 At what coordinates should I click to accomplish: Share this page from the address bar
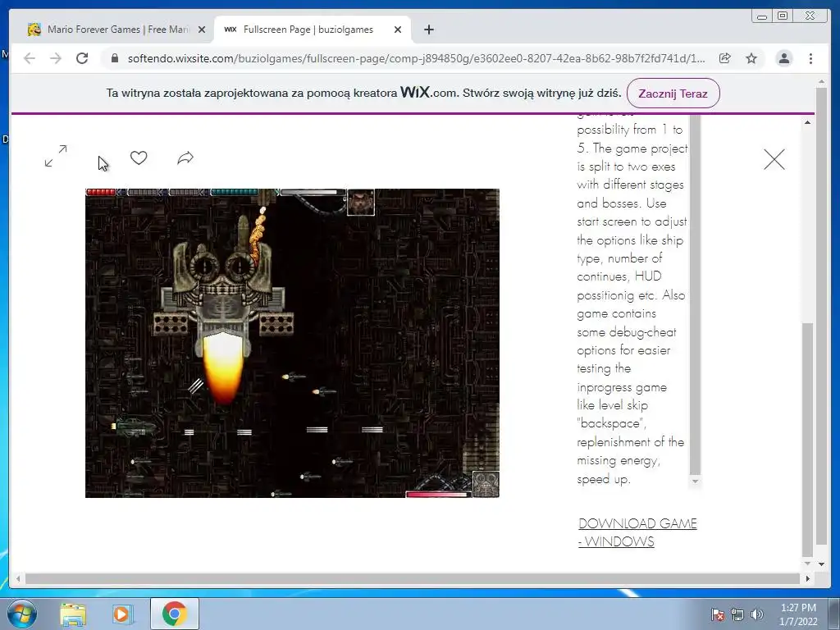click(725, 58)
